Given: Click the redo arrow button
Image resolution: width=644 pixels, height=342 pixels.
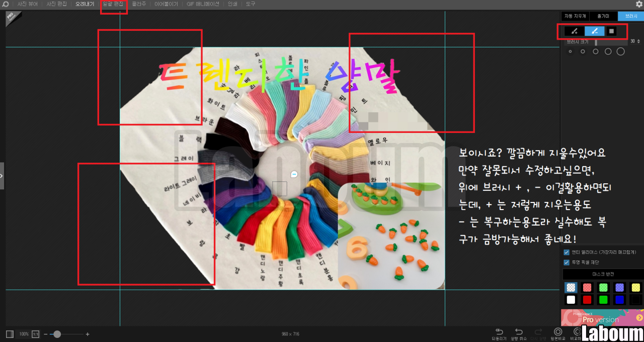Looking at the screenshot, I should click(538, 334).
